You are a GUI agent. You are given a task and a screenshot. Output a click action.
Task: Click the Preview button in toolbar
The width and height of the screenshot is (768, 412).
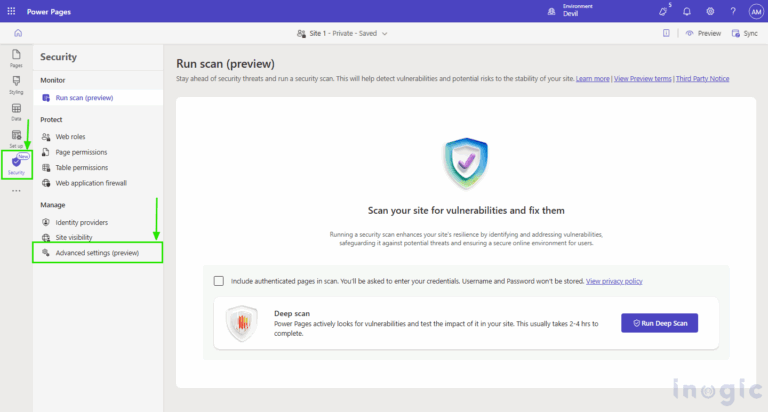(x=703, y=33)
